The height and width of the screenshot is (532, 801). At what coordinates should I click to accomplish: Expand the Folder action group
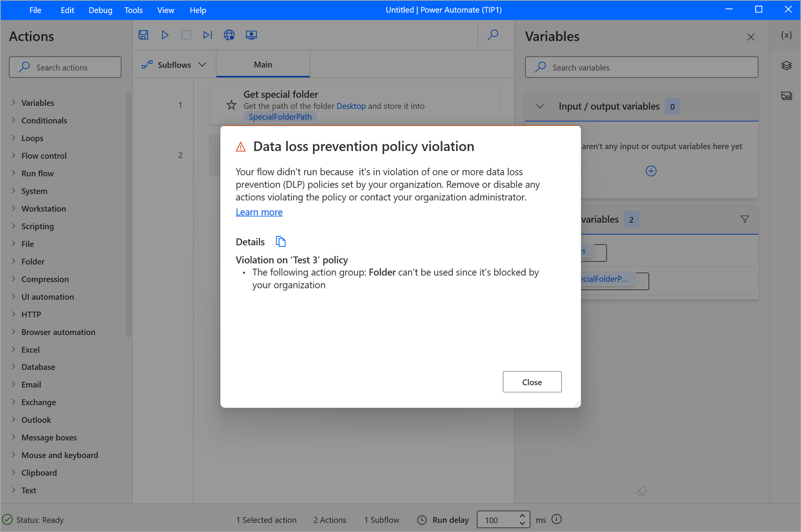tap(14, 261)
